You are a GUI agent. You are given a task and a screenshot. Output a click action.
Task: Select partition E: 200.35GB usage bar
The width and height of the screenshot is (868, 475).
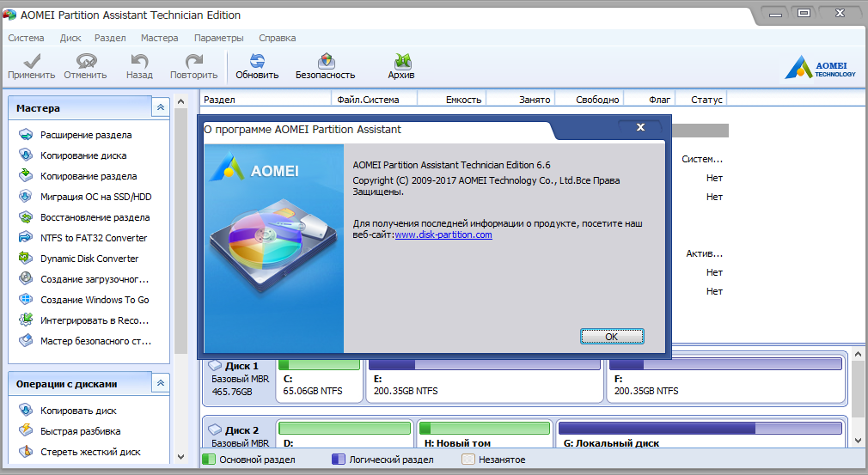(485, 365)
